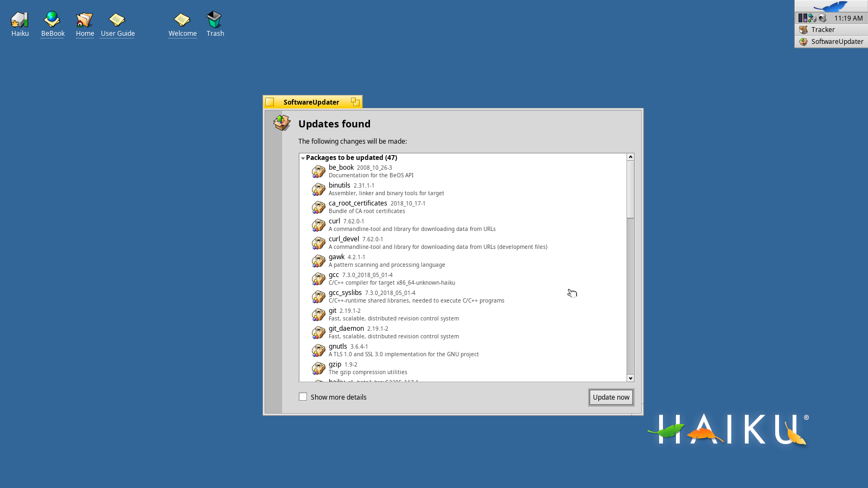
Task: Select the gcc 7.3.0_2018_05_01-4 row text
Action: (361, 275)
